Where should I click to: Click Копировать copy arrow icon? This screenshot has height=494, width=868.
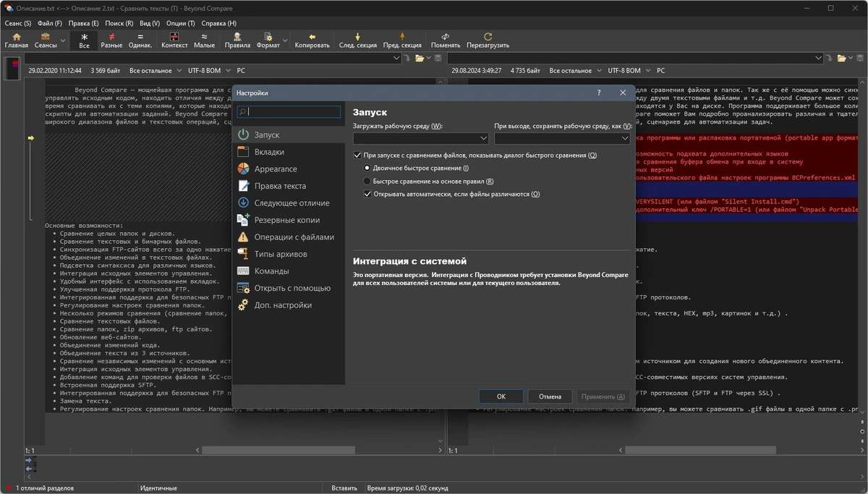pyautogui.click(x=312, y=41)
